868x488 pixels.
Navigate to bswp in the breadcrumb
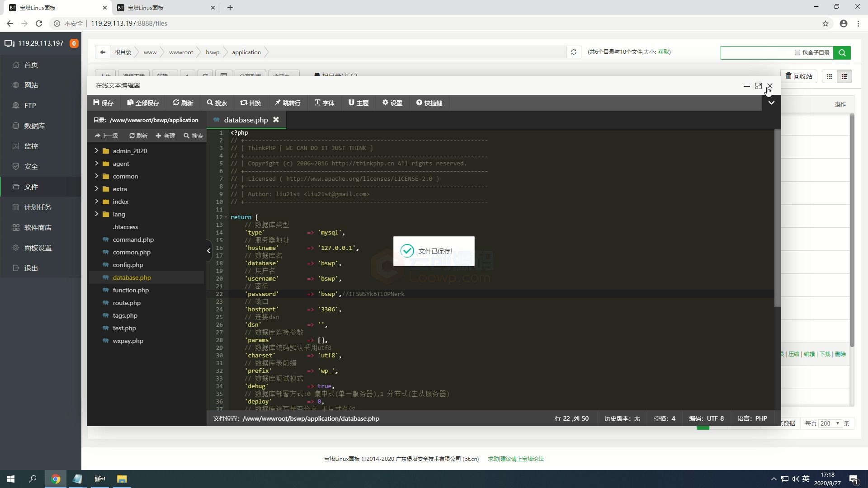point(212,52)
